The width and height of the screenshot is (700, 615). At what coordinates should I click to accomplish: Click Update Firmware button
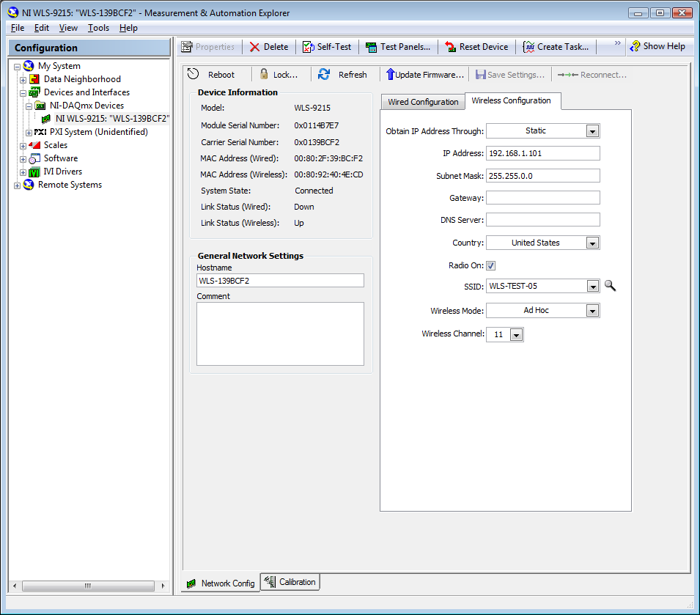(x=425, y=75)
